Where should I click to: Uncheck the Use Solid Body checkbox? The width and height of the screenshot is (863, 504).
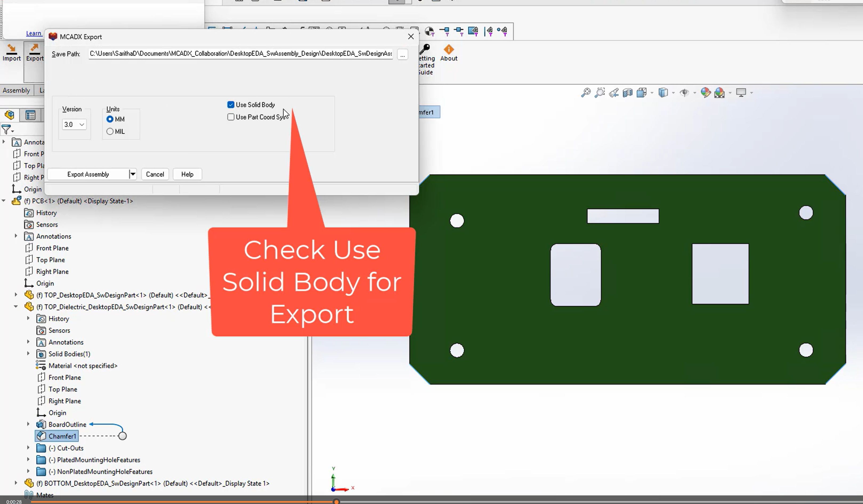coord(231,105)
